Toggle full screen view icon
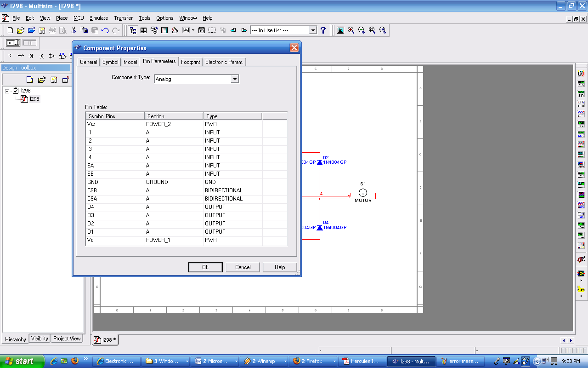This screenshot has width=588, height=368. [x=340, y=30]
